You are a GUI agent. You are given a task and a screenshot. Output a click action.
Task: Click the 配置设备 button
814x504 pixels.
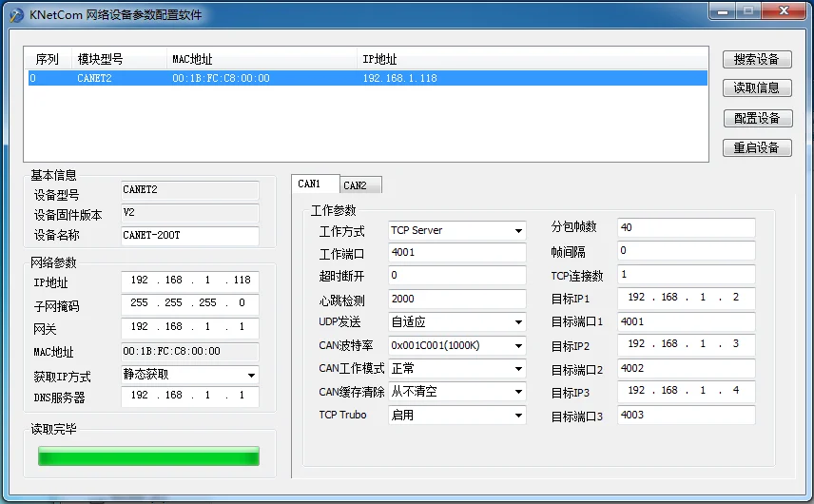(757, 118)
